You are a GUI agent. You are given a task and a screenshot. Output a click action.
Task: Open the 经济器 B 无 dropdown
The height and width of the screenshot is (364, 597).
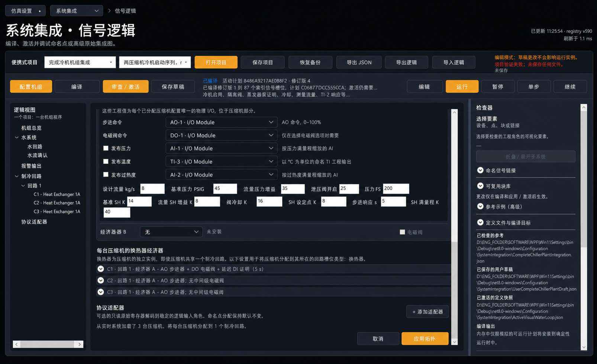coord(171,232)
